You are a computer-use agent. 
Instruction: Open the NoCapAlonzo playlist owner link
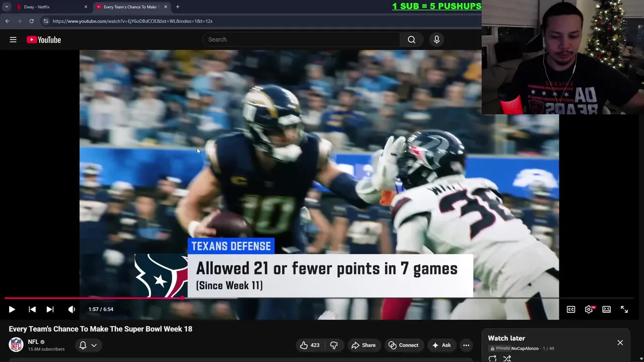(525, 348)
